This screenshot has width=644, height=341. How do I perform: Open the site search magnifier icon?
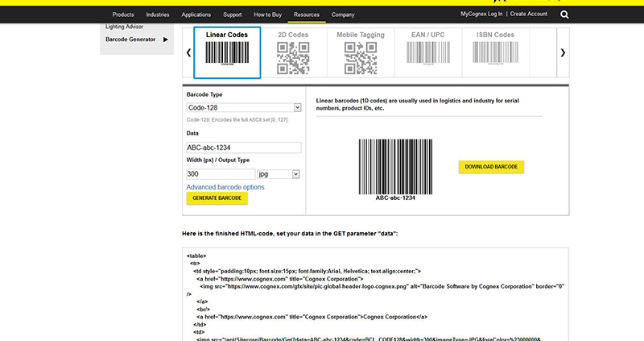click(564, 15)
